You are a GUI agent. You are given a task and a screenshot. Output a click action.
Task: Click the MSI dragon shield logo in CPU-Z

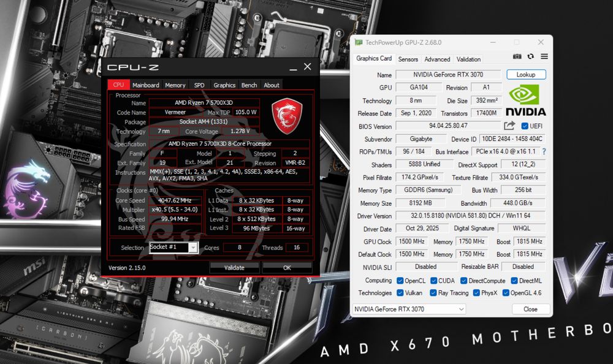pos(287,116)
